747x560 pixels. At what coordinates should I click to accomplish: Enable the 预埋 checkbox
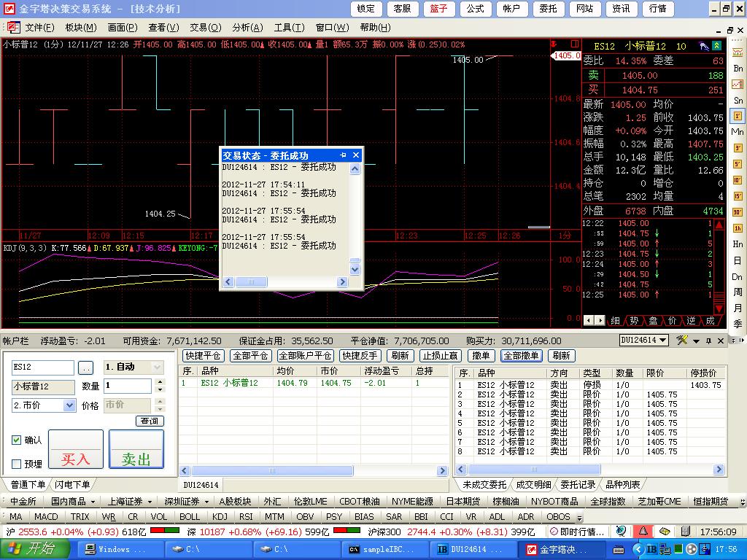click(17, 464)
